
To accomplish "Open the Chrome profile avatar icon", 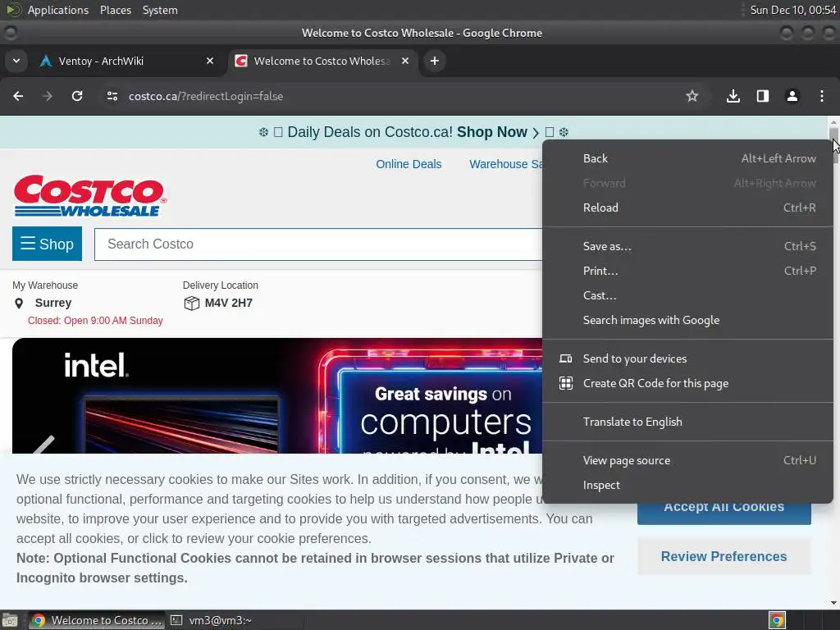I will point(792,96).
